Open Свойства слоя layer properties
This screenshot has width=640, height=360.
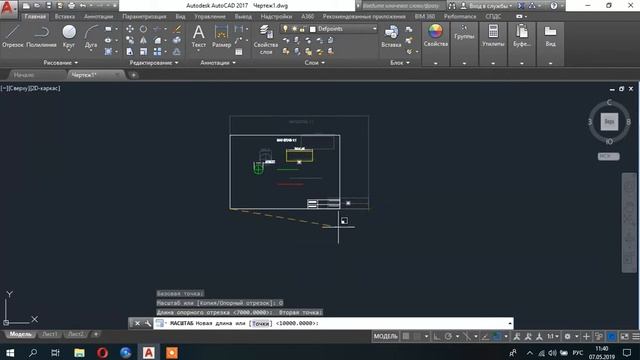[x=266, y=40]
